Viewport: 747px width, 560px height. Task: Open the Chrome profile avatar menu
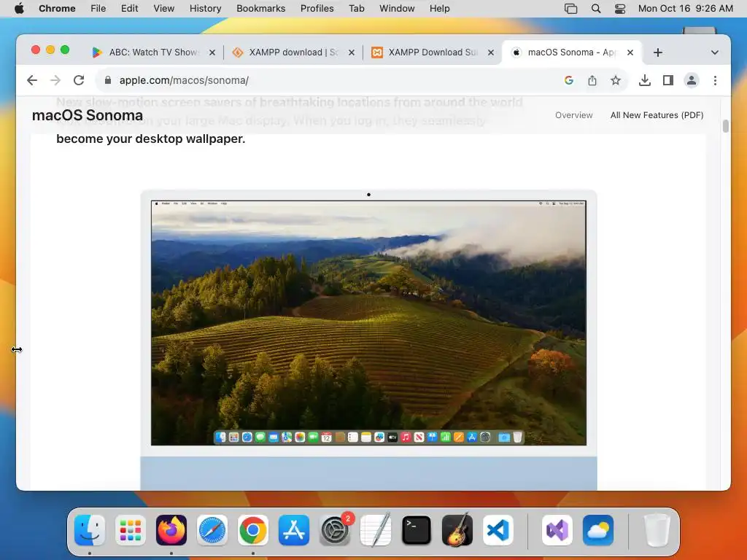[x=692, y=80]
